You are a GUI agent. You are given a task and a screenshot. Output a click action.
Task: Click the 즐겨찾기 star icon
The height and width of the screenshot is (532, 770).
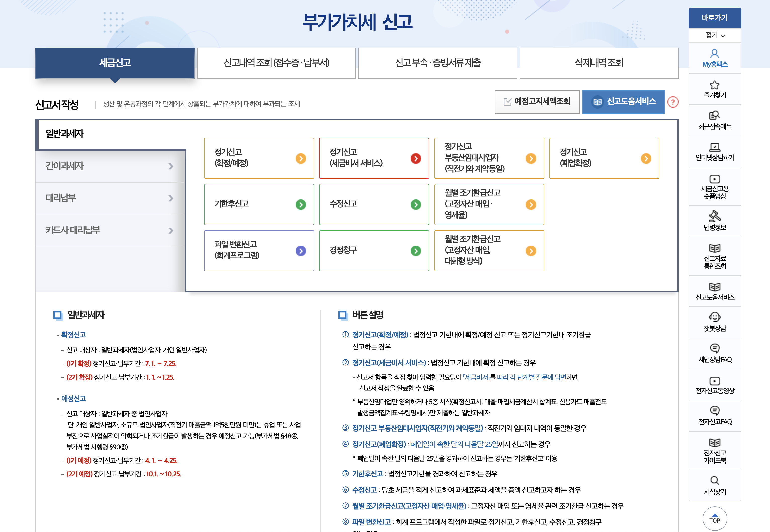pos(714,85)
